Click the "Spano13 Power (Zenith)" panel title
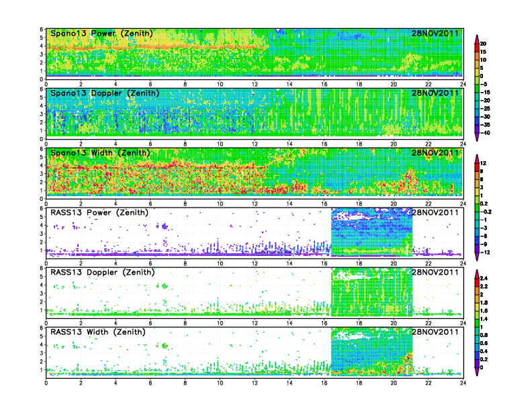This screenshot has width=532, height=411. [101, 34]
